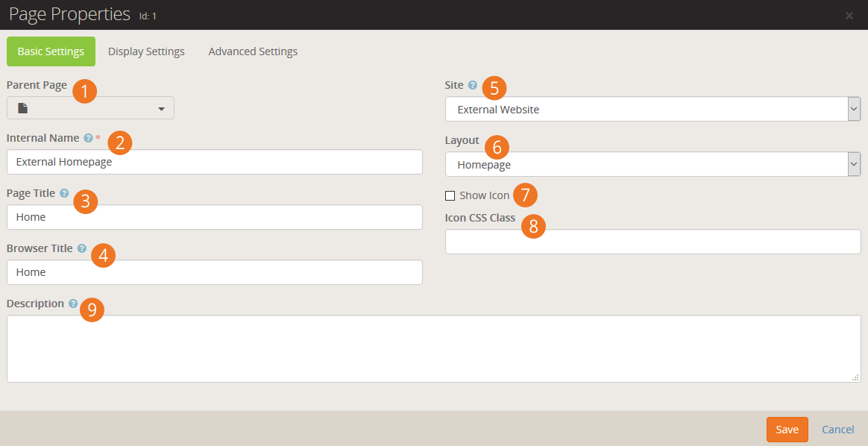Click the Parent Page label
Viewport: 868px width, 446px height.
(x=37, y=85)
